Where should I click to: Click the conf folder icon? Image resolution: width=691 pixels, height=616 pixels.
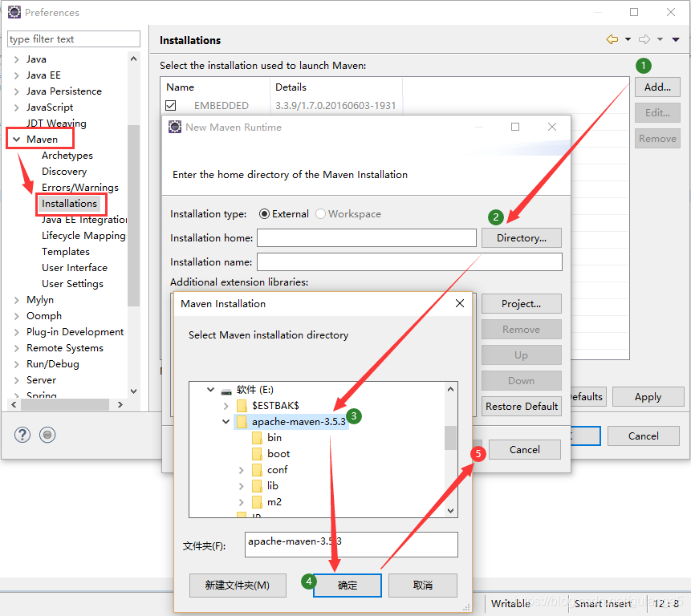(258, 470)
